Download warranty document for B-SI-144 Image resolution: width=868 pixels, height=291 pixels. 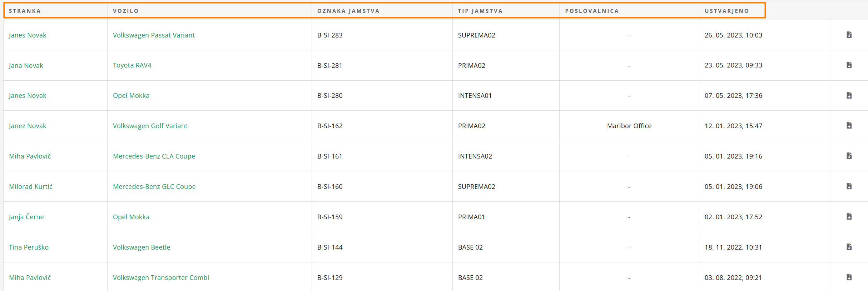pos(849,247)
